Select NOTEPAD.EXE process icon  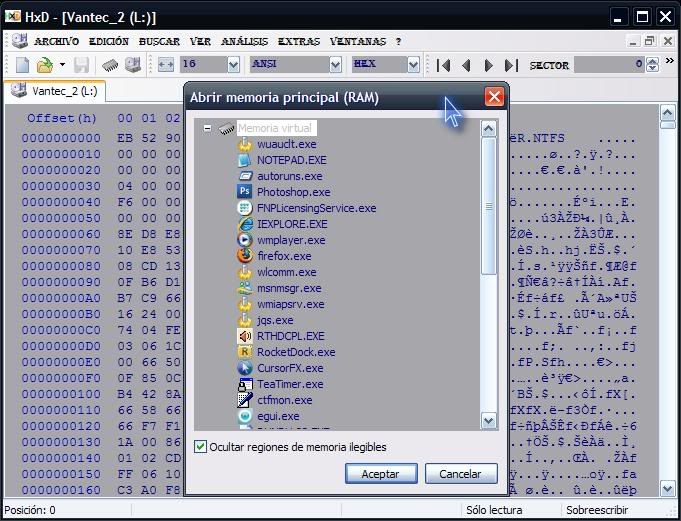coord(245,160)
